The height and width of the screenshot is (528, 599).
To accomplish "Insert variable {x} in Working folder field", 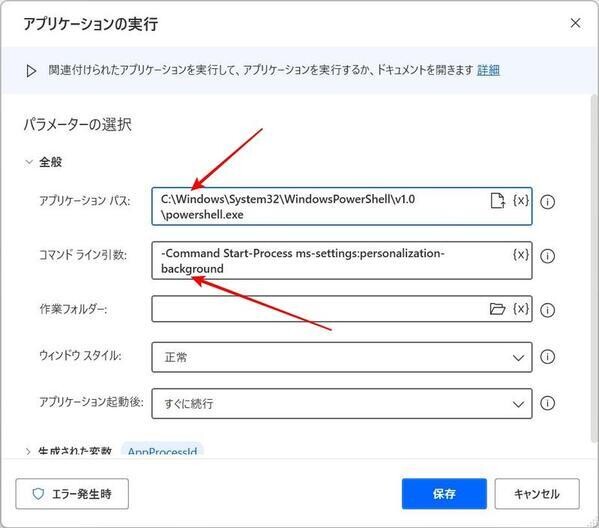I will click(521, 308).
